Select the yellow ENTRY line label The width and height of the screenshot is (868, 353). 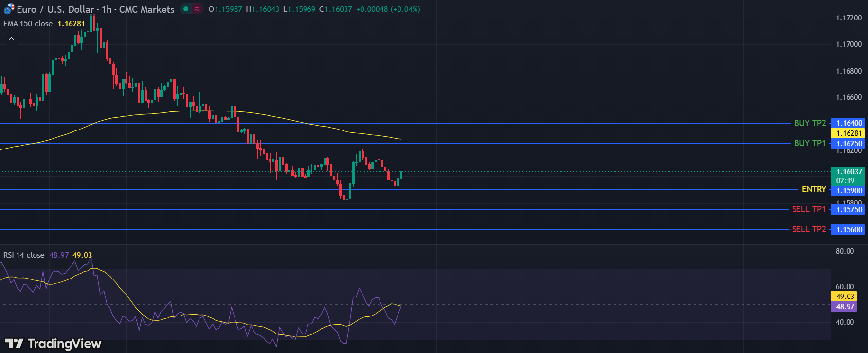point(814,189)
